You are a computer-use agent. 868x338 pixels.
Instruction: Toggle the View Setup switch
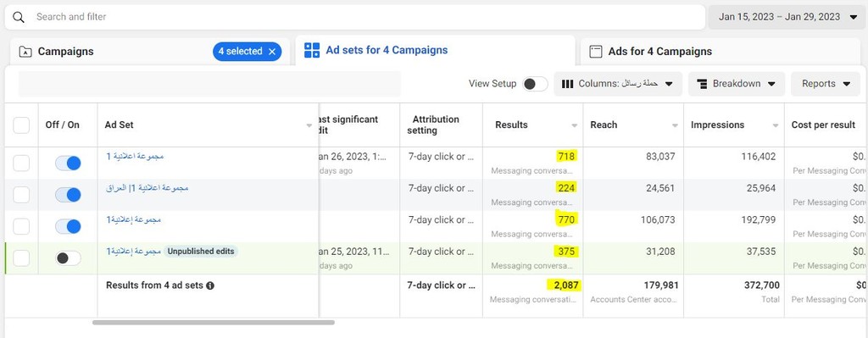(x=535, y=84)
